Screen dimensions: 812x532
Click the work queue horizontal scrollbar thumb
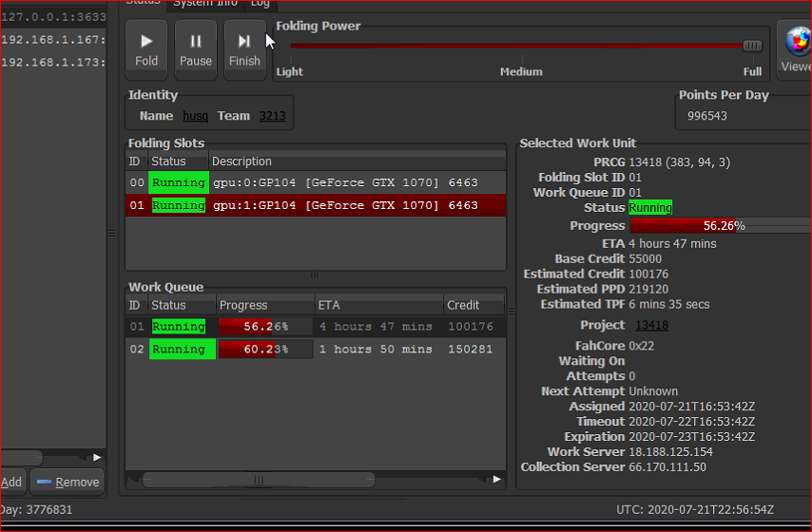(259, 480)
